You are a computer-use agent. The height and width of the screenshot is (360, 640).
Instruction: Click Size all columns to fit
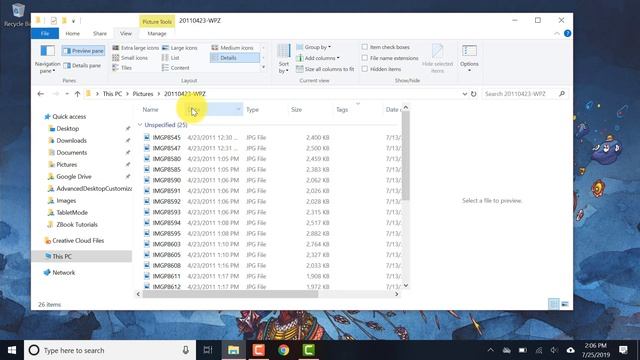(325, 69)
